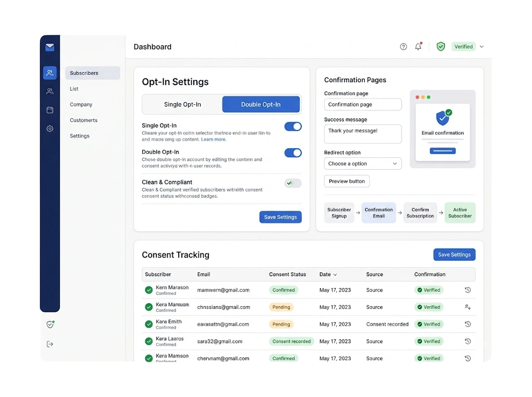Click the Subscriber column header
Viewport: 532px width, 397px height.
point(158,275)
